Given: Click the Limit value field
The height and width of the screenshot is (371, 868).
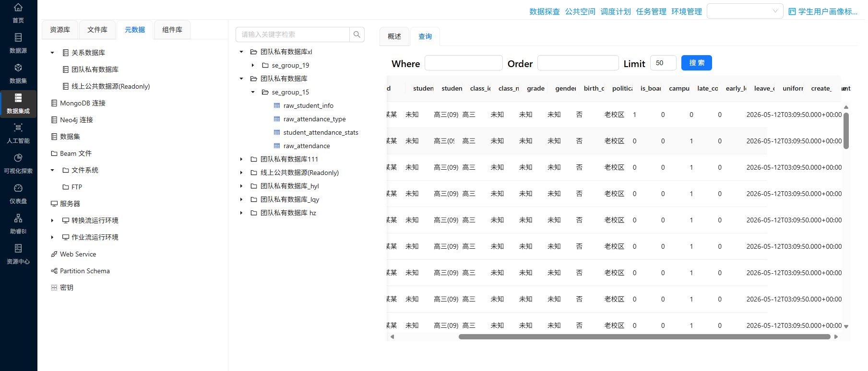Looking at the screenshot, I should click(663, 63).
